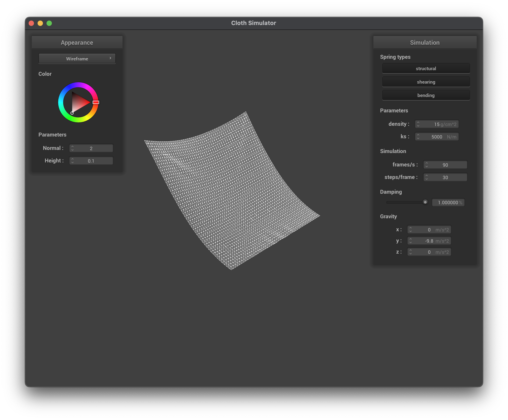Click inside the color wheel triangle
The width and height of the screenshot is (508, 420).
point(79,103)
